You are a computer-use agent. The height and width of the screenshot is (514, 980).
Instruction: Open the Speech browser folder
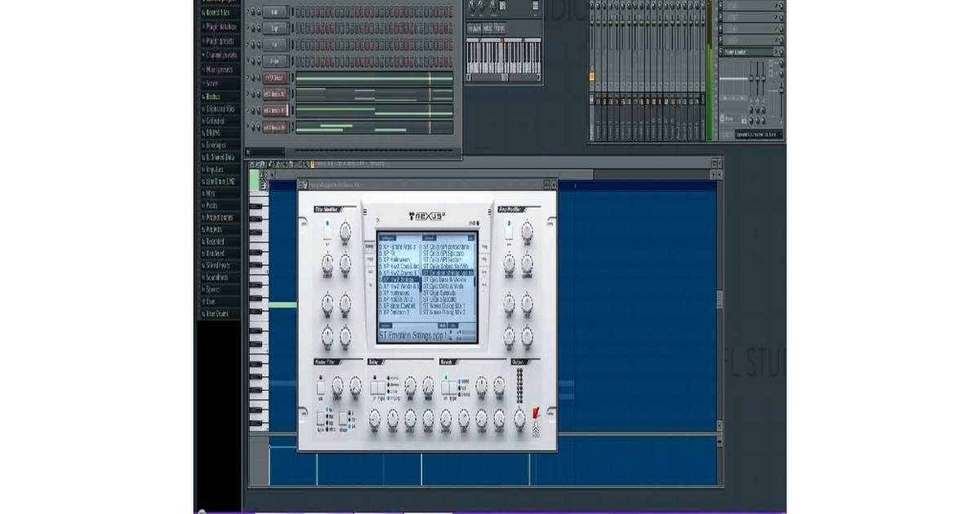[212, 290]
